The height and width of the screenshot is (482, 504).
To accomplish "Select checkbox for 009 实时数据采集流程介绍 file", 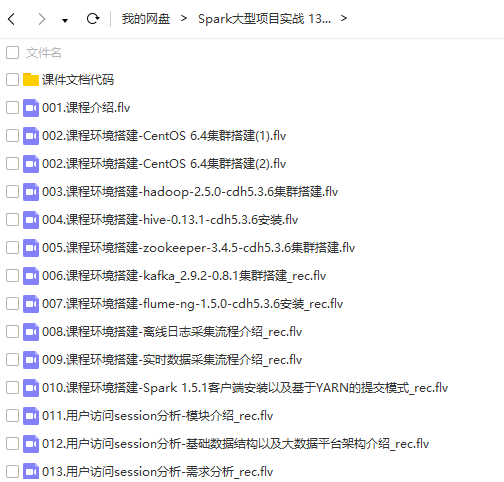I will click(x=12, y=360).
